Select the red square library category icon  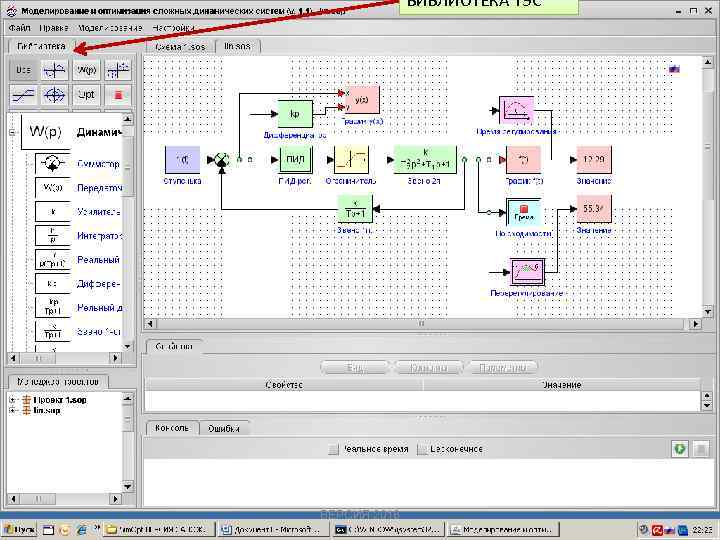(x=118, y=95)
